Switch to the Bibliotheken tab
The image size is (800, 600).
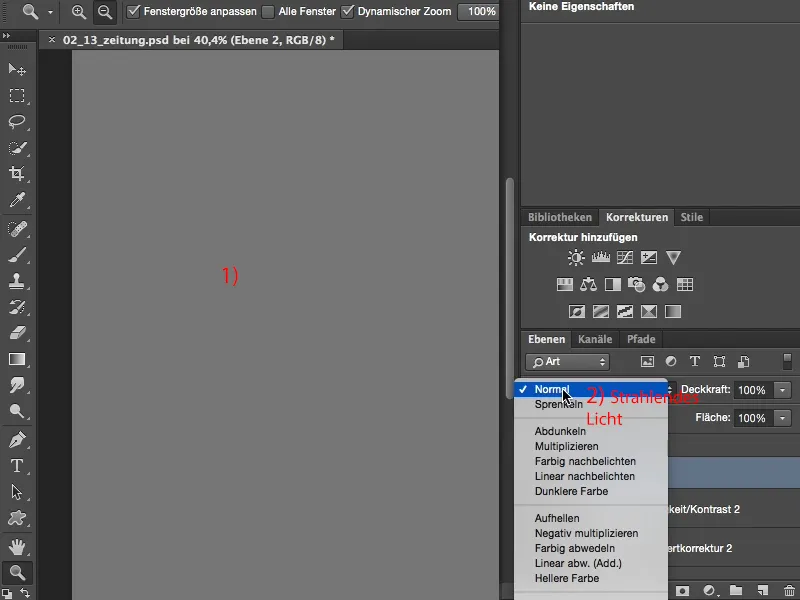pos(560,217)
